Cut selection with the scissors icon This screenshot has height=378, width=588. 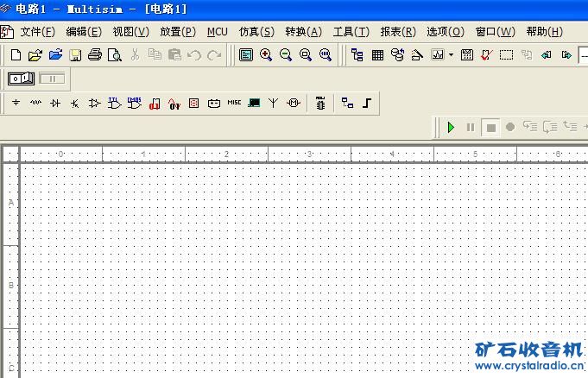(135, 54)
